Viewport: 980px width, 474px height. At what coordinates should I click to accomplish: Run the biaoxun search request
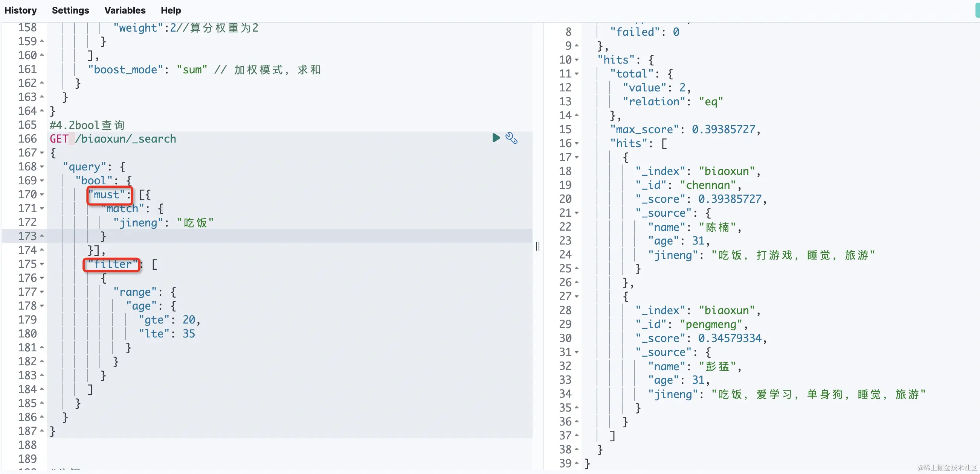pyautogui.click(x=496, y=138)
